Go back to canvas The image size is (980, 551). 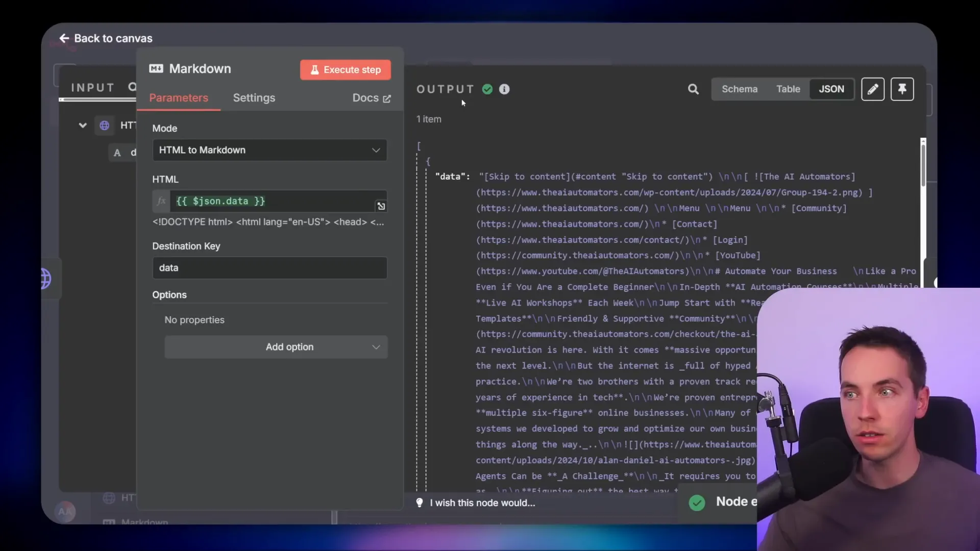(x=106, y=38)
